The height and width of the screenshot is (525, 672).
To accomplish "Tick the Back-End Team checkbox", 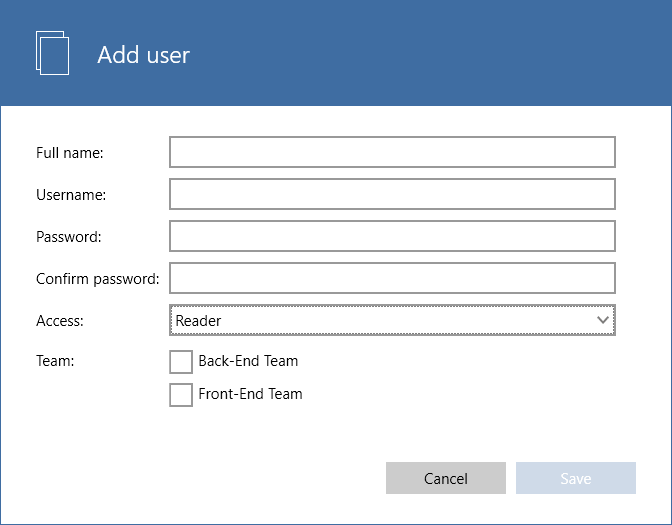I will [181, 362].
